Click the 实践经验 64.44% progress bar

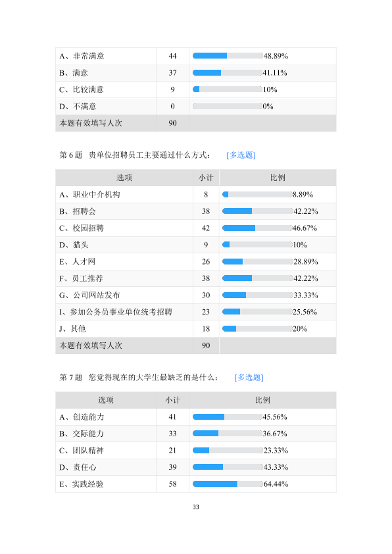228,484
